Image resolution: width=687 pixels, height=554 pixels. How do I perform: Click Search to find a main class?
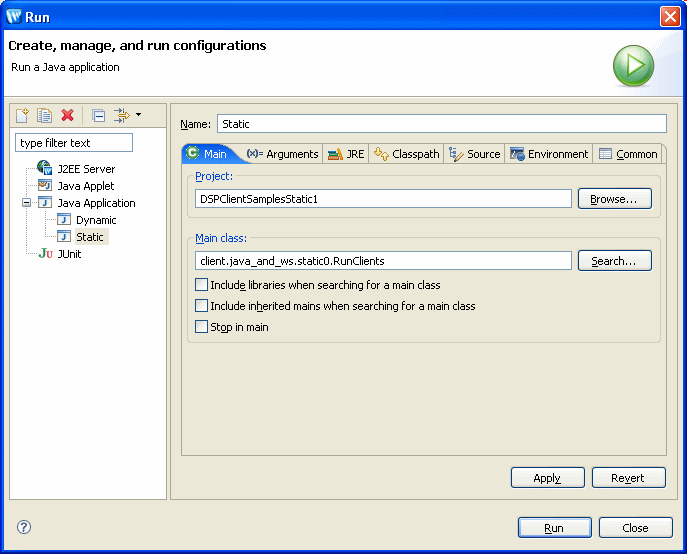[614, 261]
